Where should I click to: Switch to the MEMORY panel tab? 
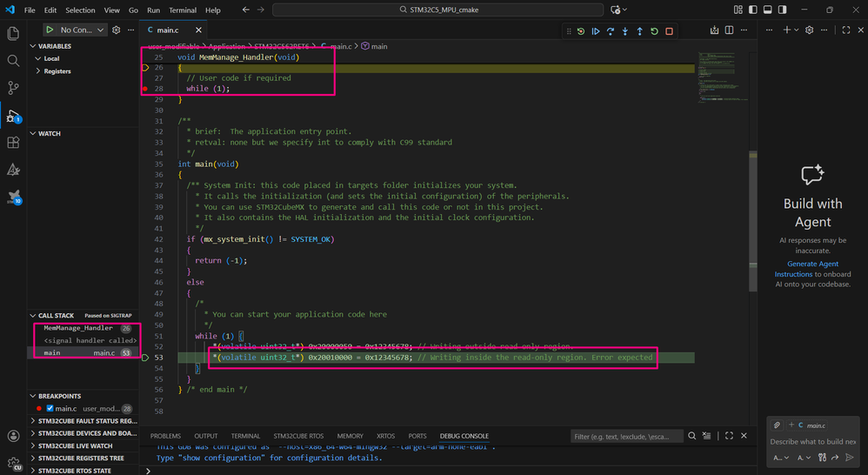pyautogui.click(x=350, y=436)
